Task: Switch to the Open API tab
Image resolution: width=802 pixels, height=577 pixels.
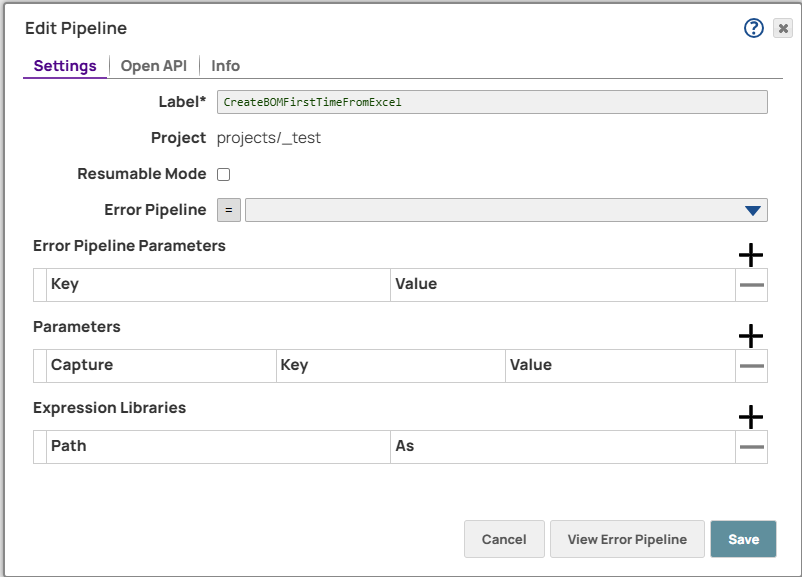Action: click(x=153, y=66)
